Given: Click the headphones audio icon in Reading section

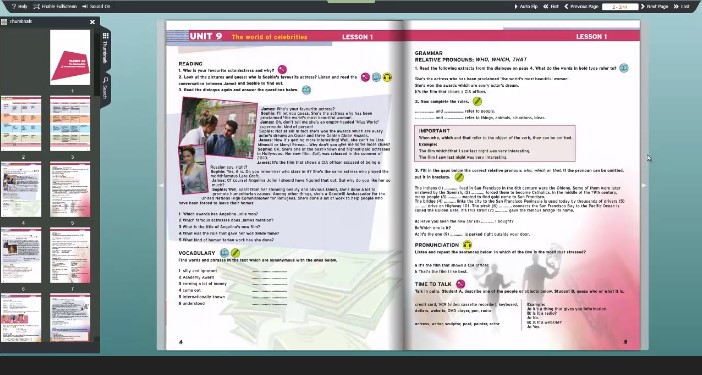Looking at the screenshot, I should [387, 77].
